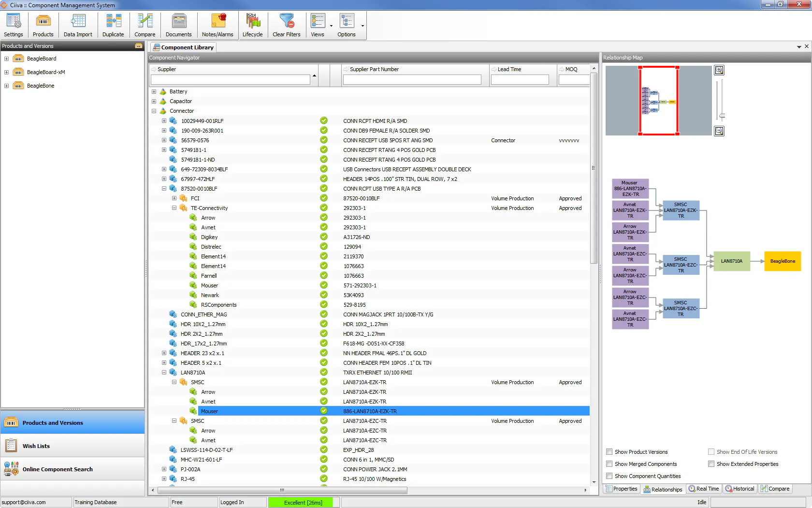Launch Data Import tool
This screenshot has width=812, height=508.
[x=78, y=25]
